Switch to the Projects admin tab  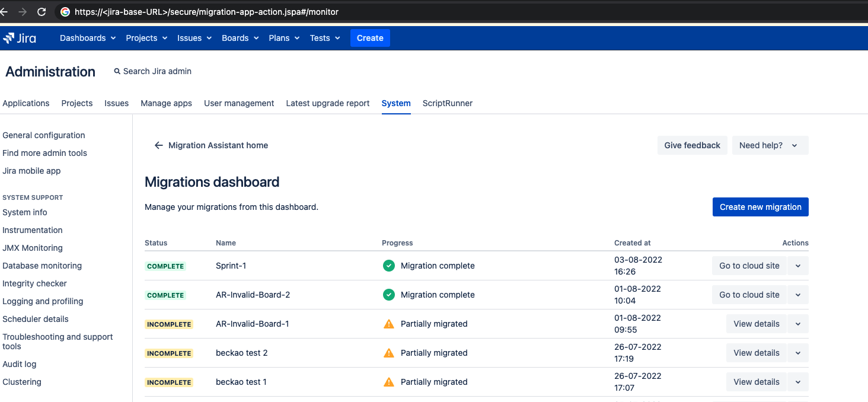(x=77, y=103)
